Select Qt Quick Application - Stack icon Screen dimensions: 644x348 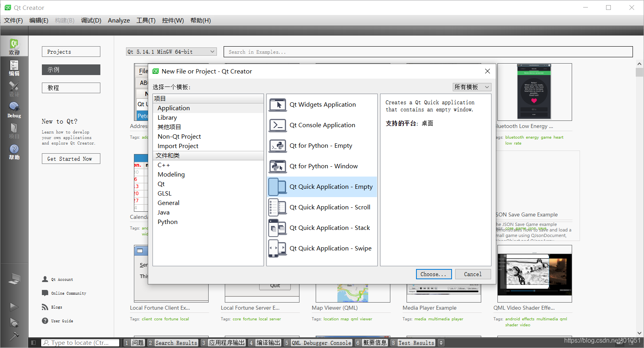click(278, 228)
